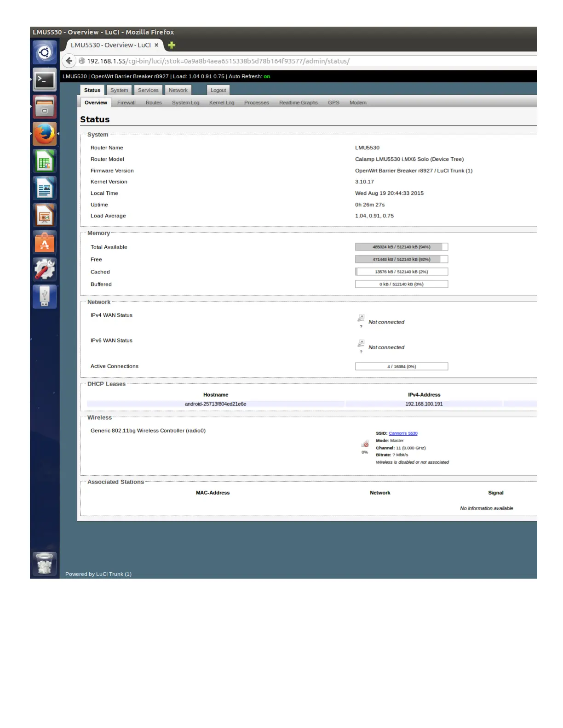Screen dimensions: 563x728
Task: Open the Firewall sub-tab
Action: click(x=126, y=102)
